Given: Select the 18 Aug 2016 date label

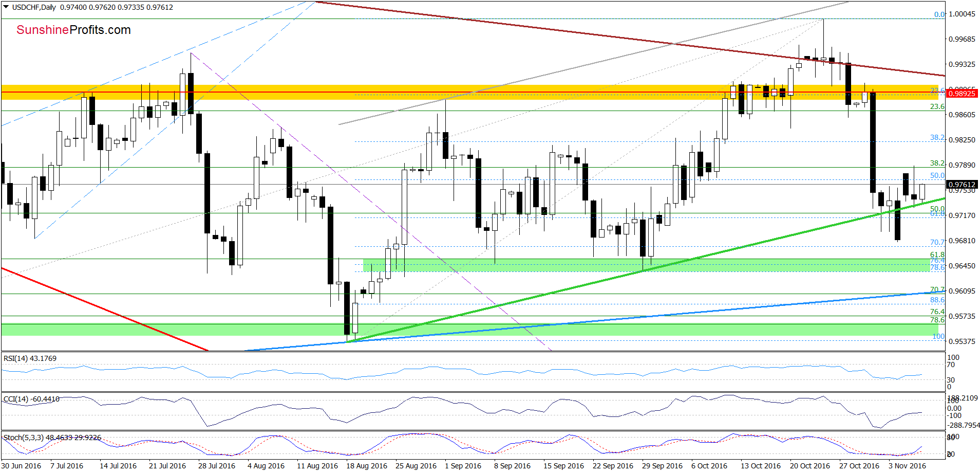Looking at the screenshot, I should pyautogui.click(x=367, y=466).
